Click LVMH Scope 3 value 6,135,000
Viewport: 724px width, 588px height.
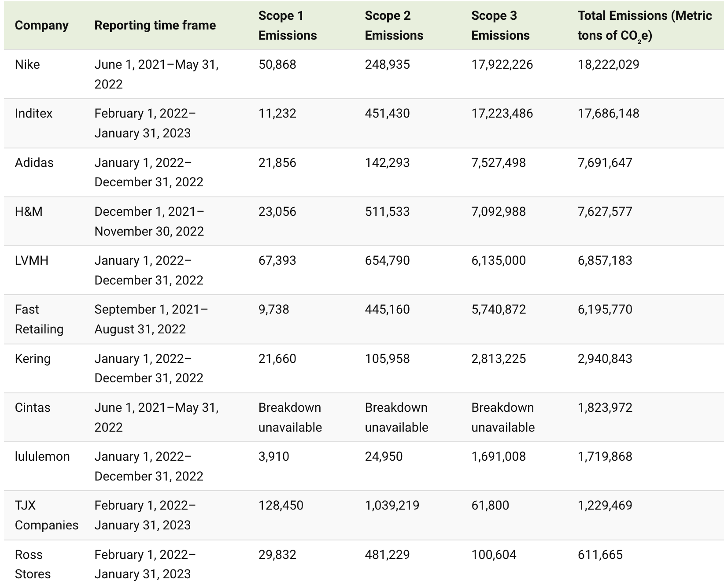[x=499, y=261]
